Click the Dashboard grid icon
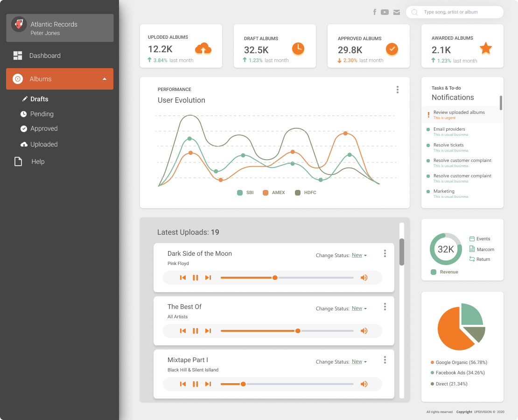This screenshot has width=518, height=420. [18, 56]
